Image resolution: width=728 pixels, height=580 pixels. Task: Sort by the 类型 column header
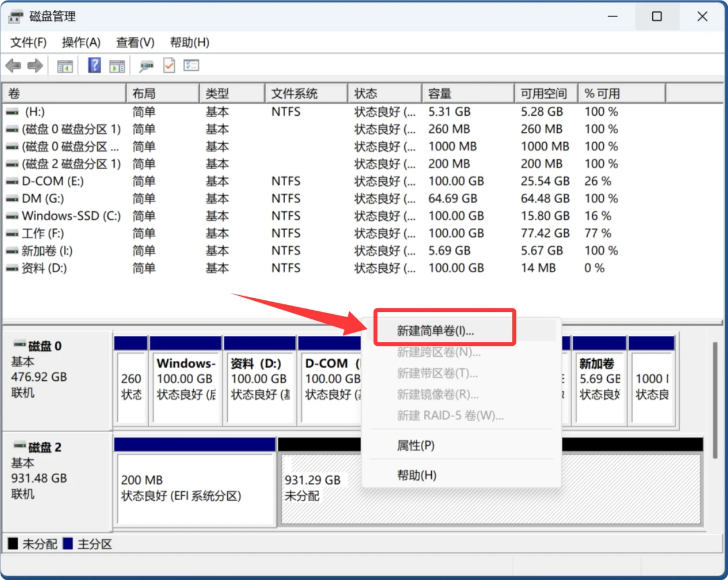[x=232, y=93]
